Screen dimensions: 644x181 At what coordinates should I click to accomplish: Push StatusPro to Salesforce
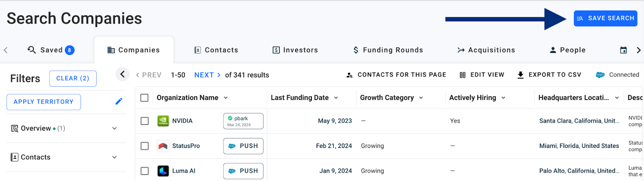click(243, 146)
